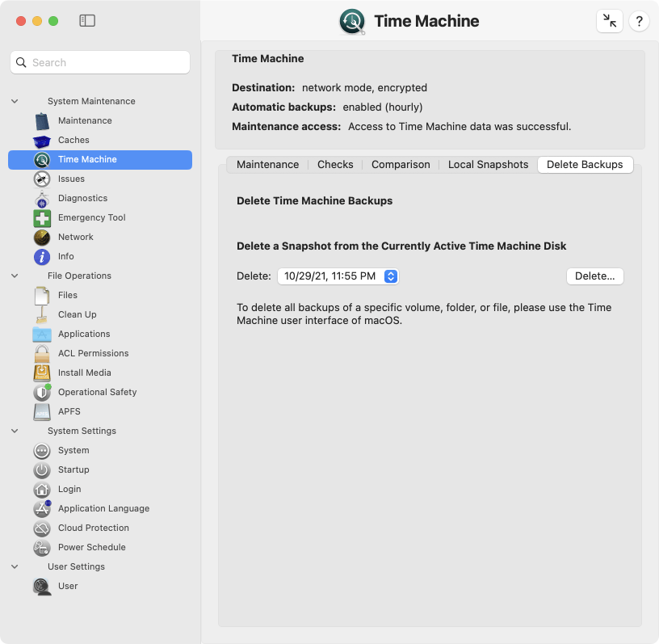Select the Time Machine sidebar icon
This screenshot has height=644, width=659.
click(42, 160)
